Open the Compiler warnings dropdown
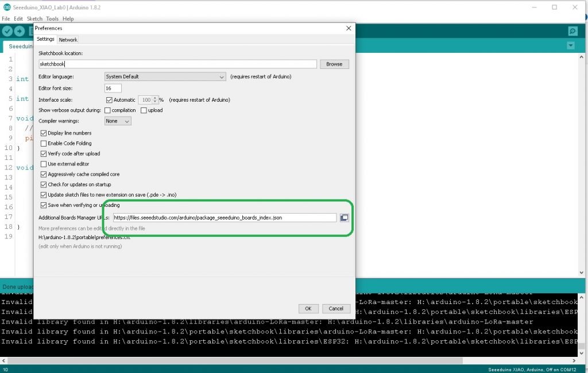The width and height of the screenshot is (588, 373). point(118,121)
